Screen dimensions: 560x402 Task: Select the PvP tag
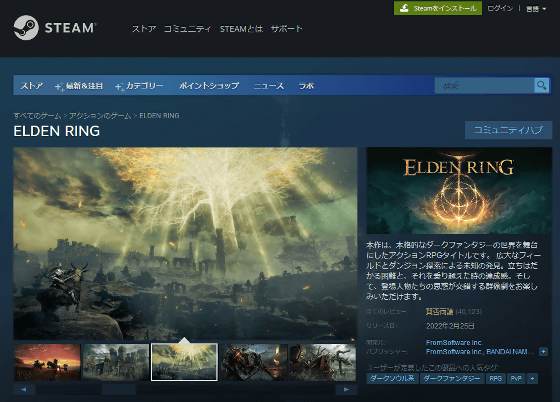click(516, 378)
